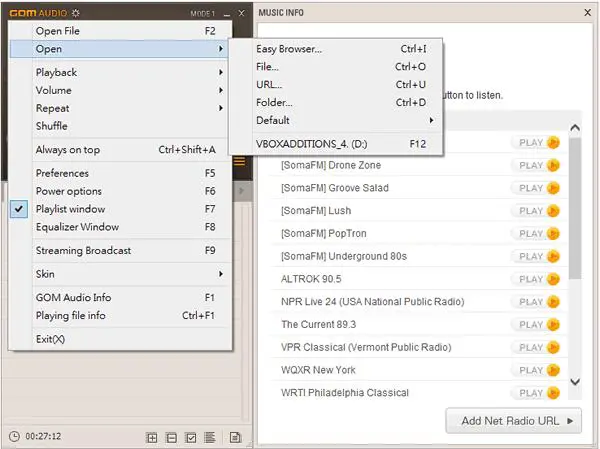Play WQXR New York station
This screenshot has height=449, width=600.
535,370
